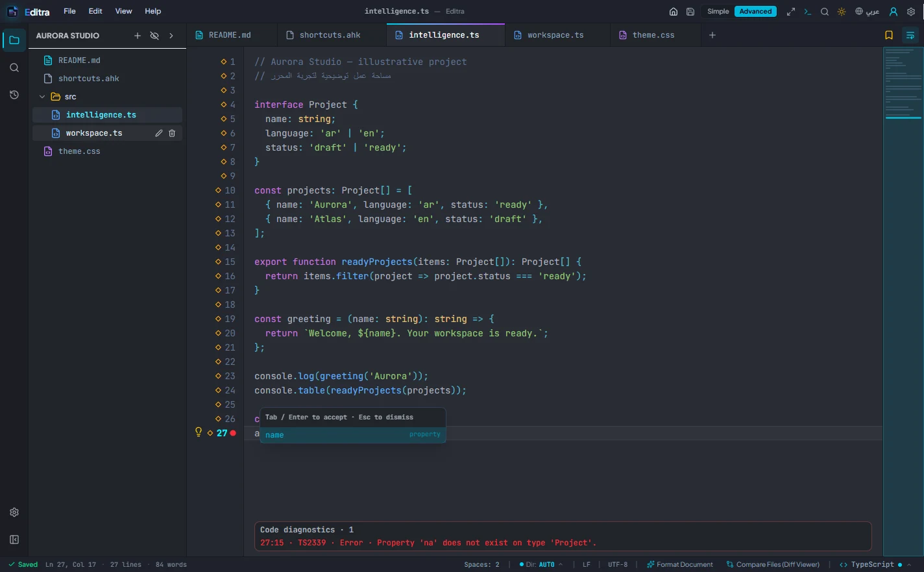Open the terminal prompt icon in title bar
924x572 pixels.
pos(808,12)
